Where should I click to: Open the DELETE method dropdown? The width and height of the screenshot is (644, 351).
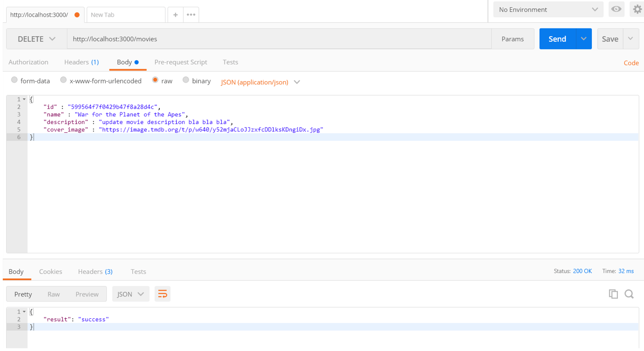tap(37, 39)
